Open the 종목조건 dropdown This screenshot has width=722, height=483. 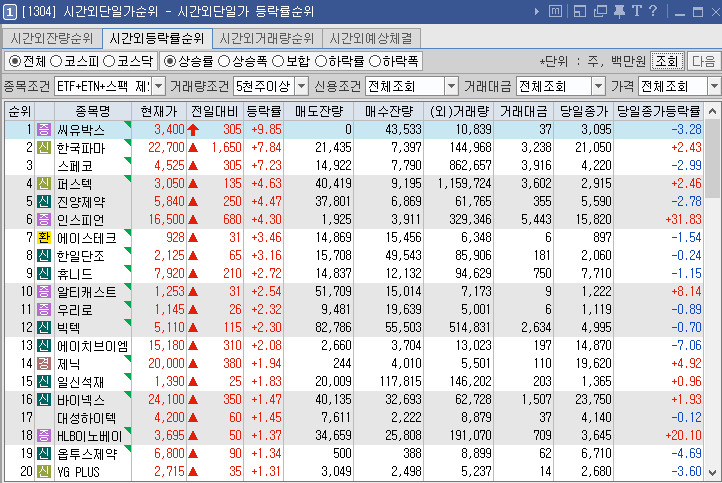(x=158, y=86)
